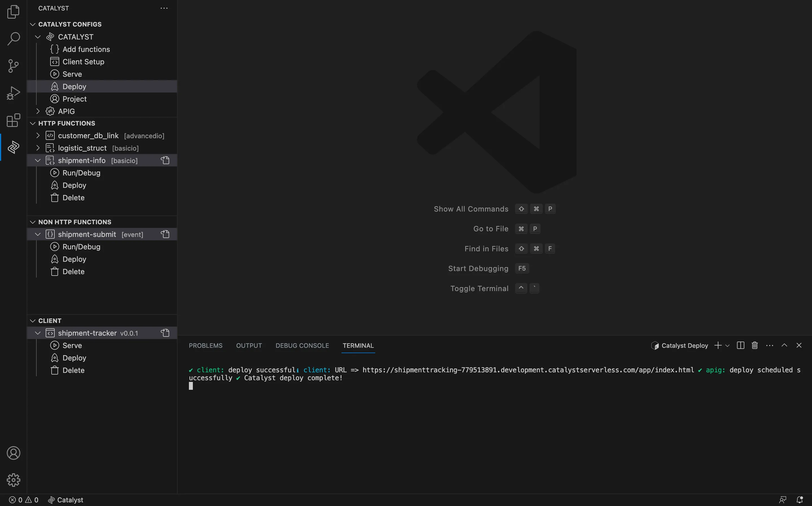Open the new terminal launch profile dropdown

pyautogui.click(x=727, y=346)
